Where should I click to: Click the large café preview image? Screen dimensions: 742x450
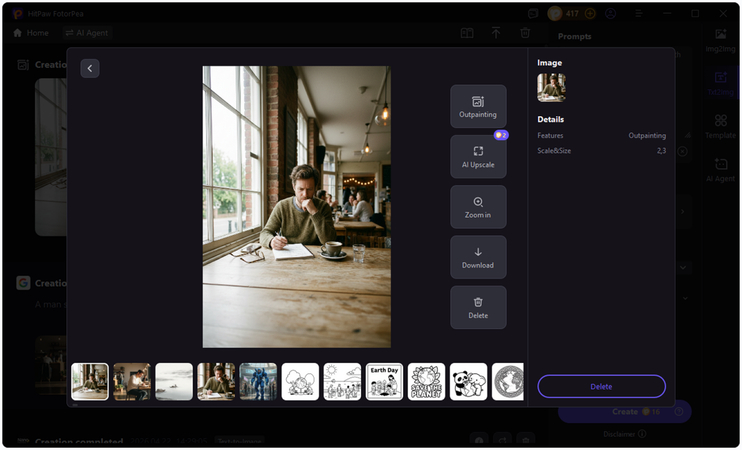point(297,207)
